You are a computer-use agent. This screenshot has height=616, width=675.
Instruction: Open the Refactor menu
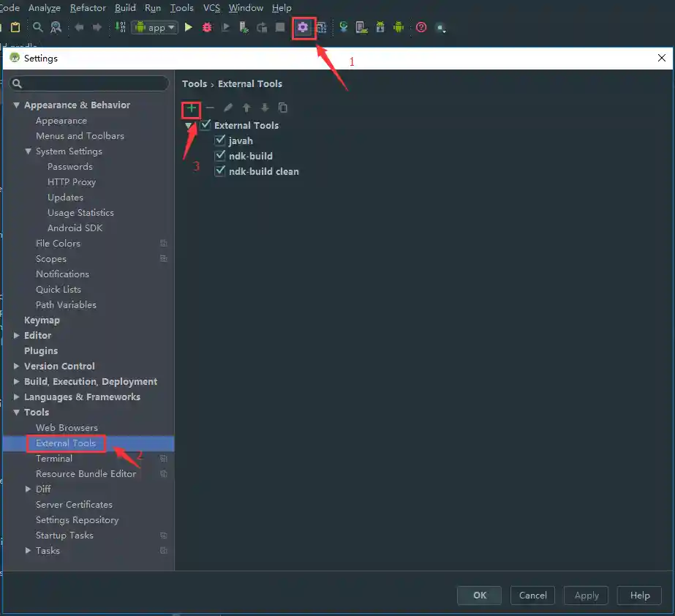click(x=88, y=8)
